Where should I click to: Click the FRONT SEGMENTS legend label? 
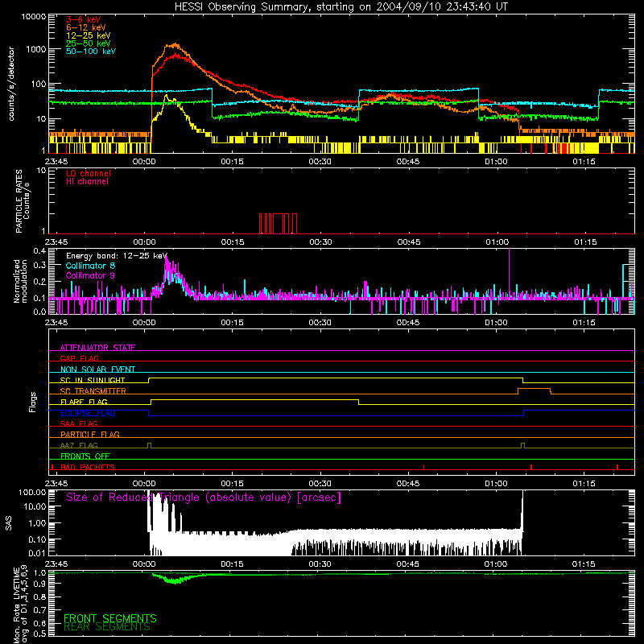110,618
